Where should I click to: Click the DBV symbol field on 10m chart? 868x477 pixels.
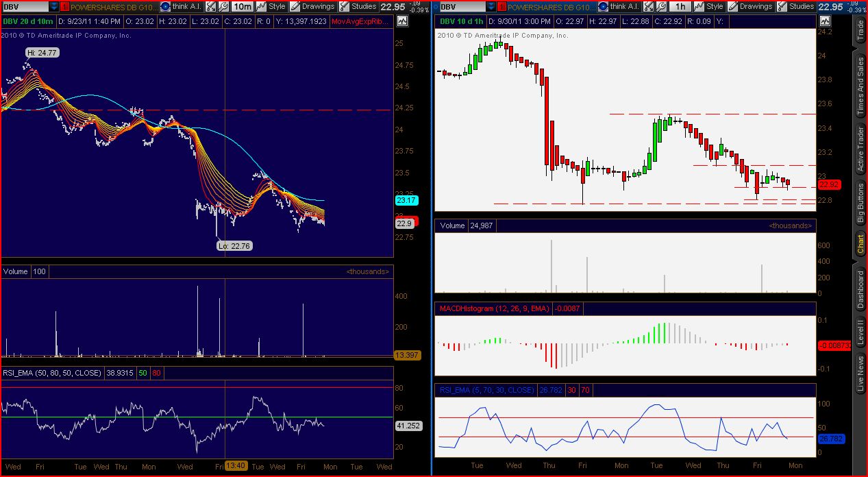25,6
